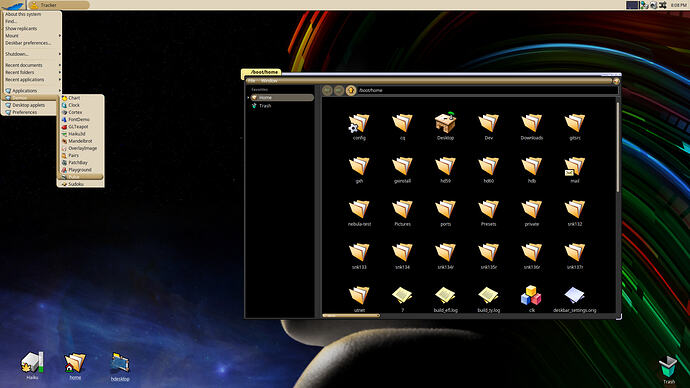Image resolution: width=690 pixels, height=388 pixels.
Task: Launch Cortex demo
Action: point(81,112)
